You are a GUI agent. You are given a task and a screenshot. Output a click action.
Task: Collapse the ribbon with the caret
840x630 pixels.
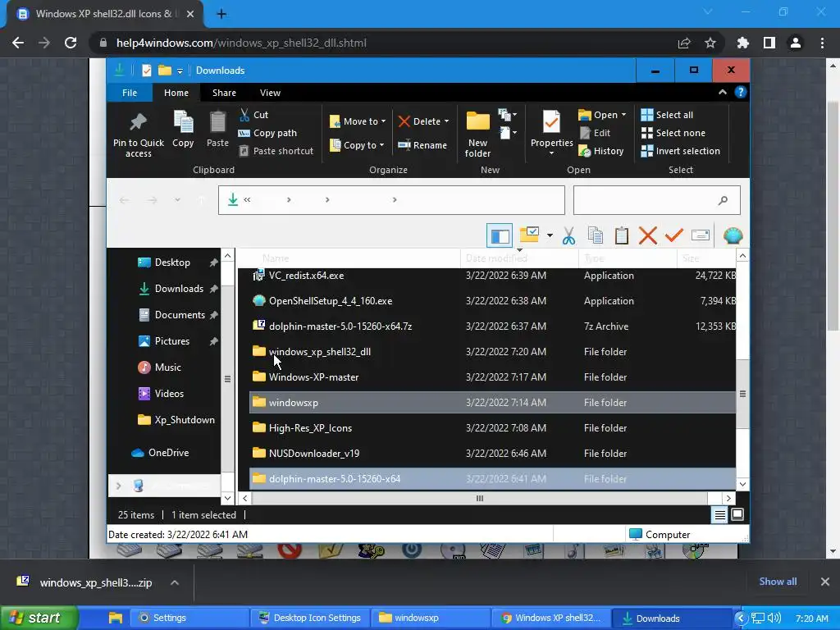(x=722, y=92)
